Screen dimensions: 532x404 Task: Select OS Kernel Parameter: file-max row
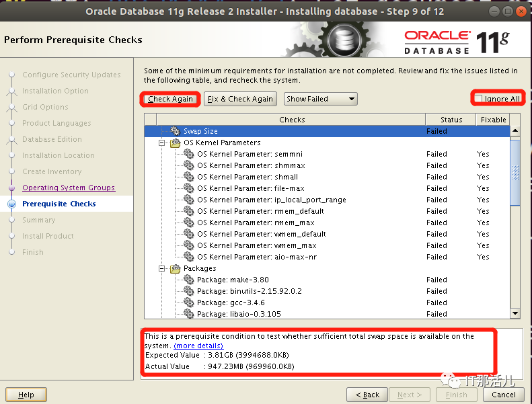click(327, 188)
